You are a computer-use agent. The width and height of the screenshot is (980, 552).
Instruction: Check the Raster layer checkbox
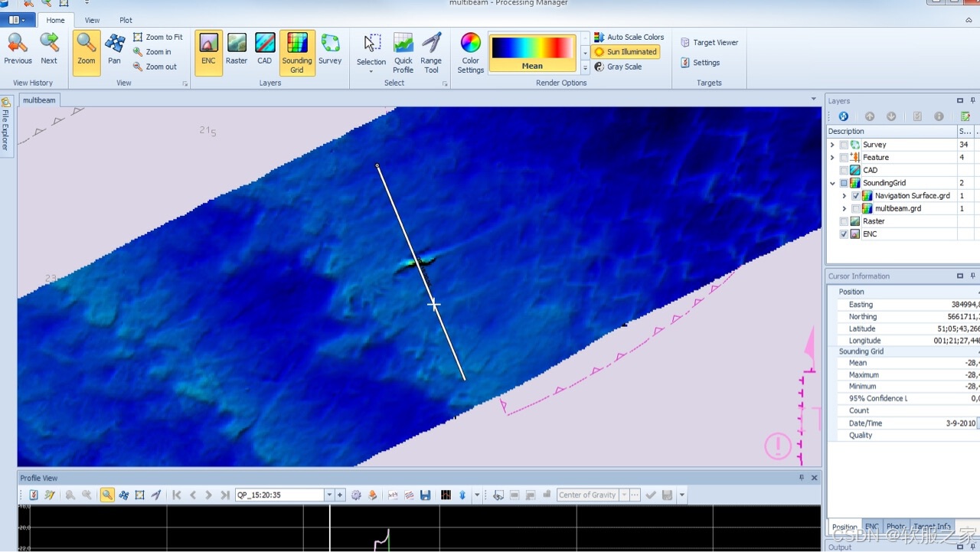844,221
